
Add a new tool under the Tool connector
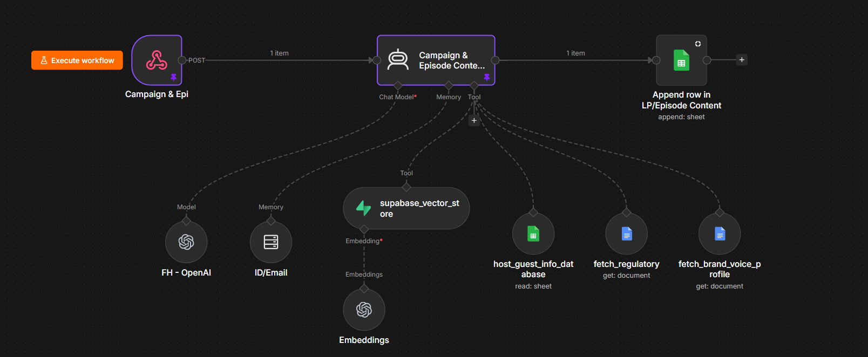click(474, 120)
